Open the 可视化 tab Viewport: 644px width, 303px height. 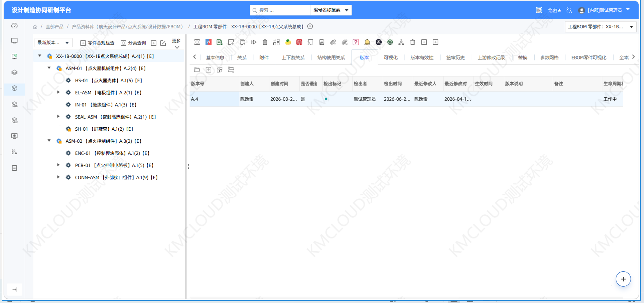pyautogui.click(x=391, y=57)
